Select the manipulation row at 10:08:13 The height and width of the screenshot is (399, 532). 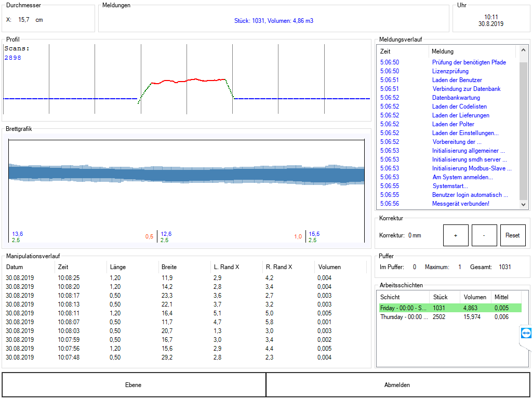coord(186,304)
